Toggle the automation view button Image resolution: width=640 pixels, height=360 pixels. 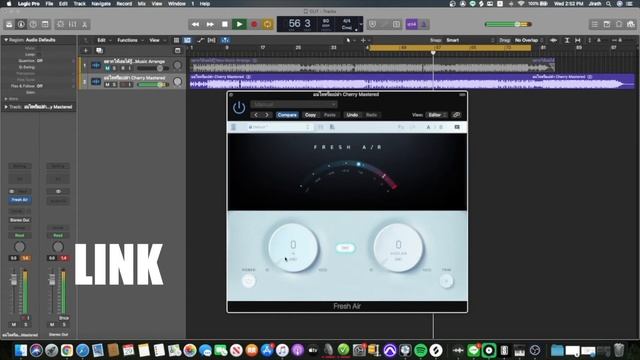tap(200, 40)
